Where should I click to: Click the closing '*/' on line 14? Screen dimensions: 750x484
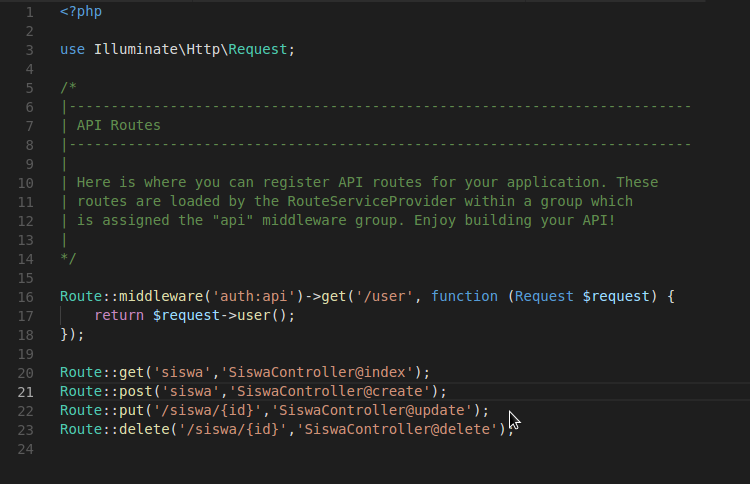coord(68,258)
